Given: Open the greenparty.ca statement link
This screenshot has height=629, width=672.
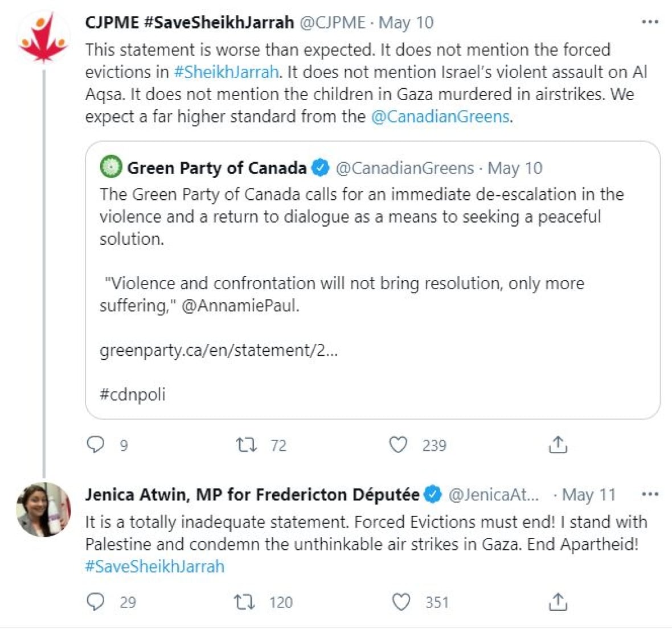Looking at the screenshot, I should pyautogui.click(x=219, y=350).
